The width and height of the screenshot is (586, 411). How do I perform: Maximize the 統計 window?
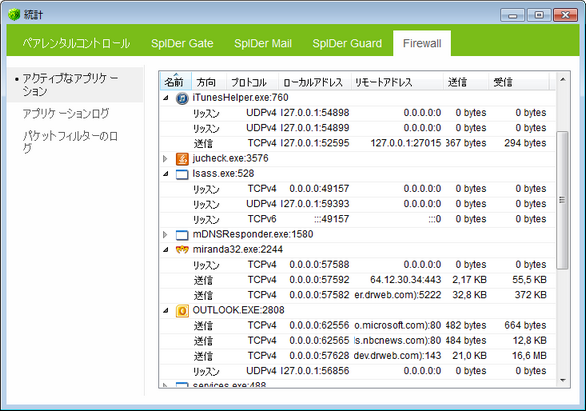[x=539, y=15]
